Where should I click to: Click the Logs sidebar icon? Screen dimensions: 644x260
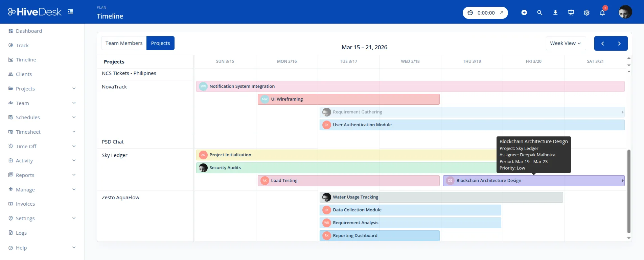(x=10, y=233)
